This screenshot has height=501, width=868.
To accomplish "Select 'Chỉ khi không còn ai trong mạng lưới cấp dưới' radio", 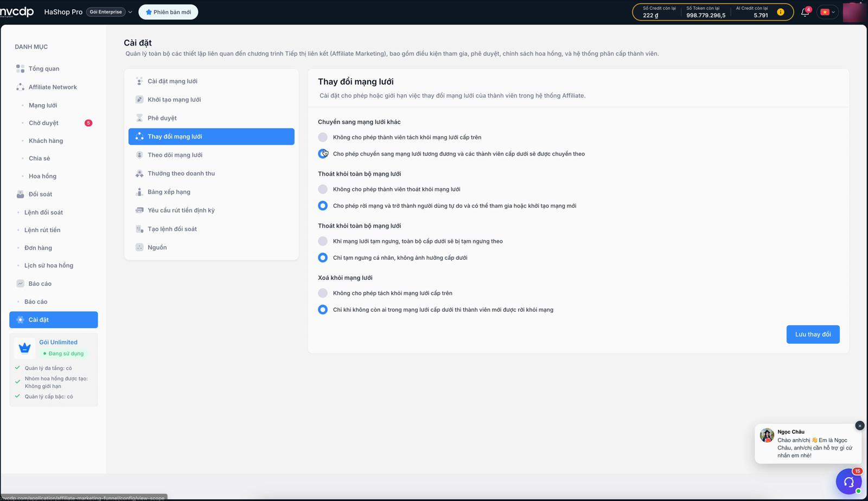I will 323,310.
